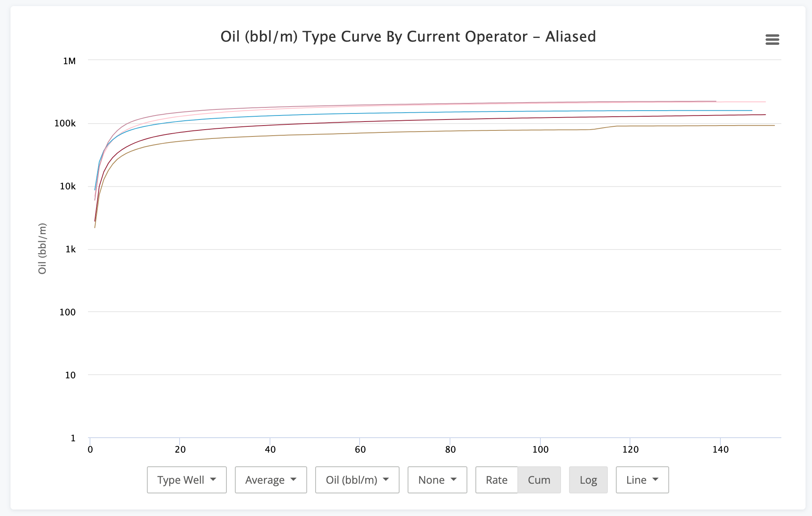Click the right end of the blue curve
The image size is (812, 516).
pos(751,111)
